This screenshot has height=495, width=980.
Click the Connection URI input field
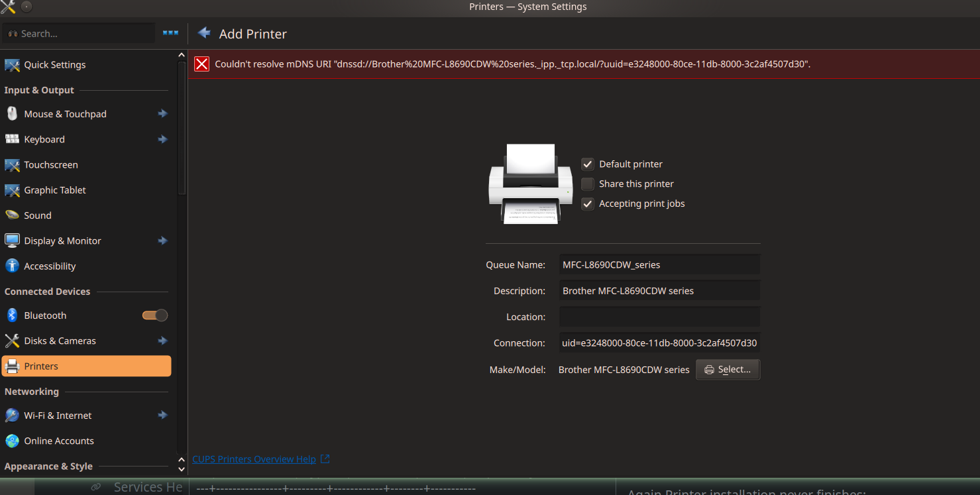[x=659, y=343]
